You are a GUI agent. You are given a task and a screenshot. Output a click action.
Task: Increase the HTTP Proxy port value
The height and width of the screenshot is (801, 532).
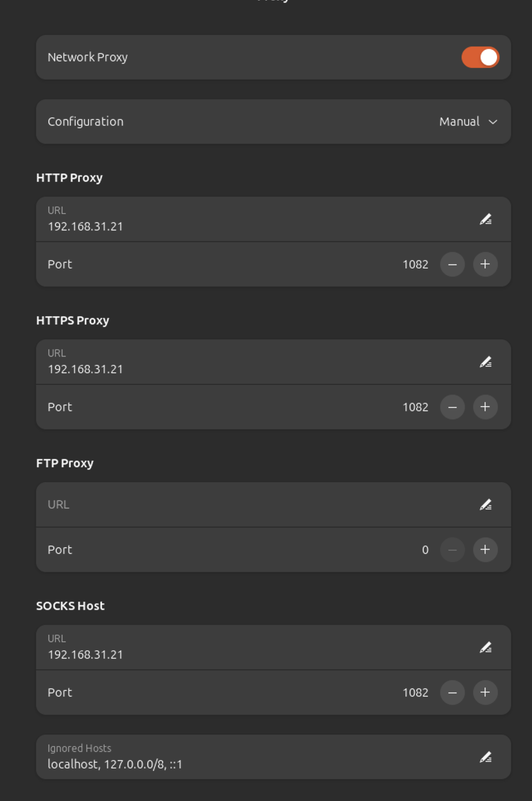[485, 264]
